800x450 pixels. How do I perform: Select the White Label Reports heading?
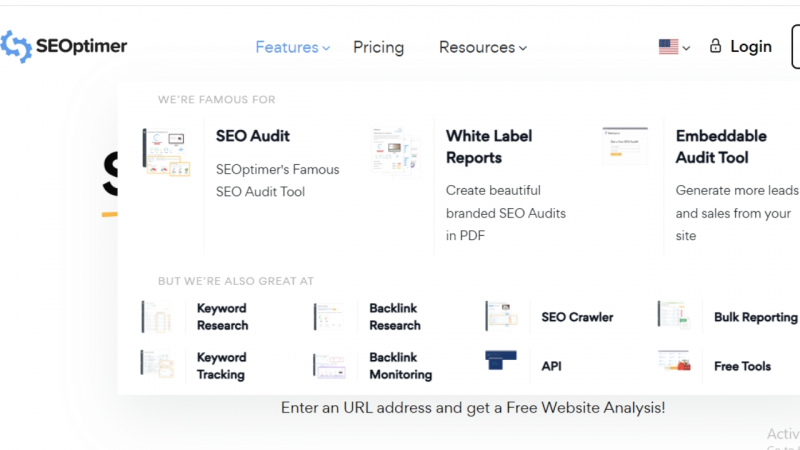coord(489,147)
